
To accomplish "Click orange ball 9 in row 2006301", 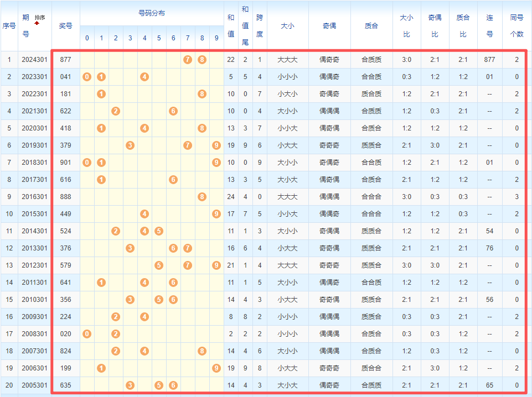I will coord(216,368).
